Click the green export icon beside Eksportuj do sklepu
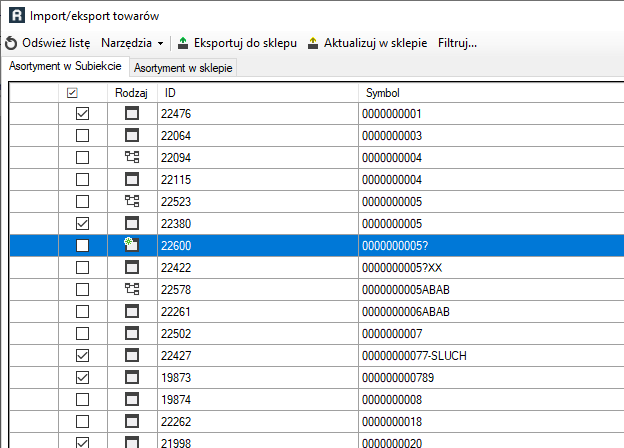 click(183, 43)
